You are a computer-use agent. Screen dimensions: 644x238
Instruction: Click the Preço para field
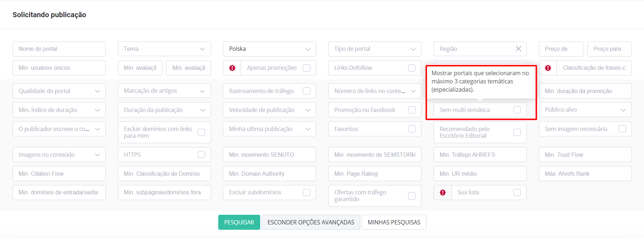point(610,49)
